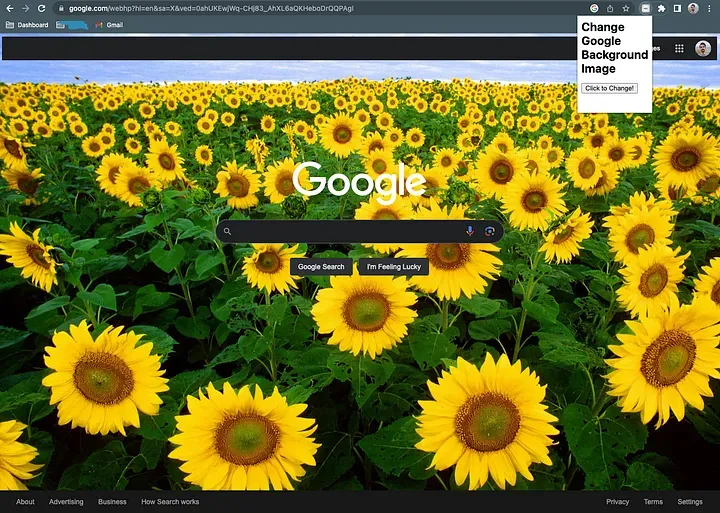Open the About footer link
This screenshot has width=720, height=513.
tap(25, 502)
